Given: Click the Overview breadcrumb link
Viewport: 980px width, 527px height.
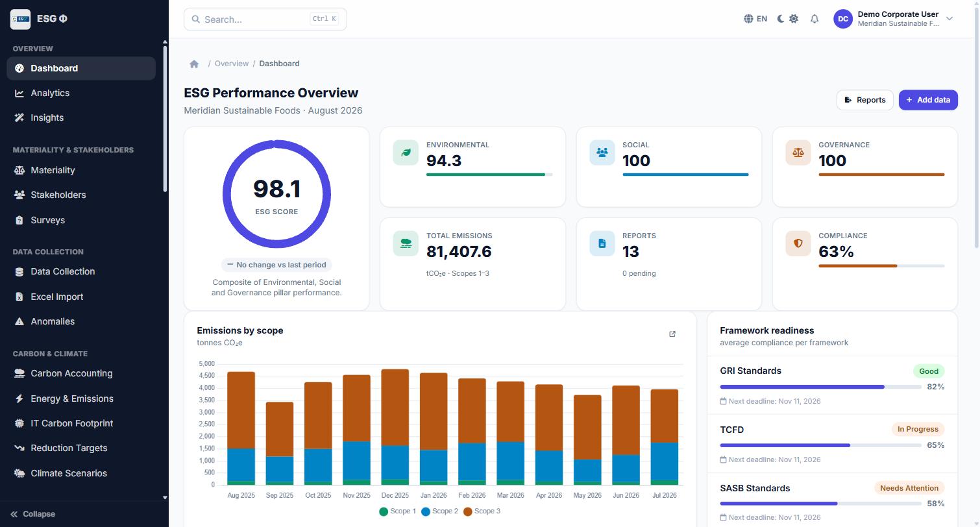Looking at the screenshot, I should 232,64.
